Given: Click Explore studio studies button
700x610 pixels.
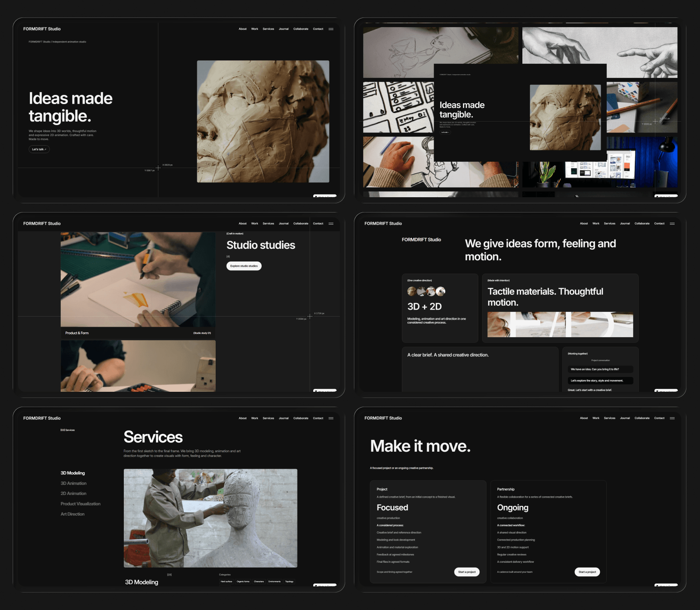Looking at the screenshot, I should coord(244,266).
